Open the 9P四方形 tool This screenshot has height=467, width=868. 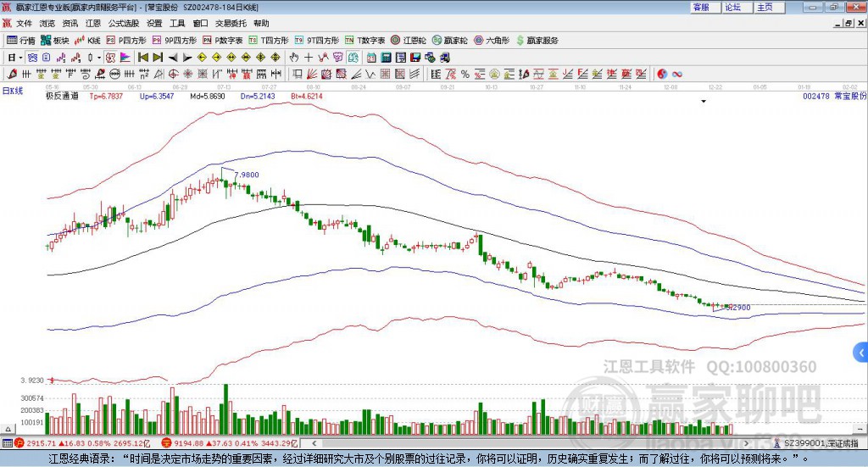coord(175,41)
